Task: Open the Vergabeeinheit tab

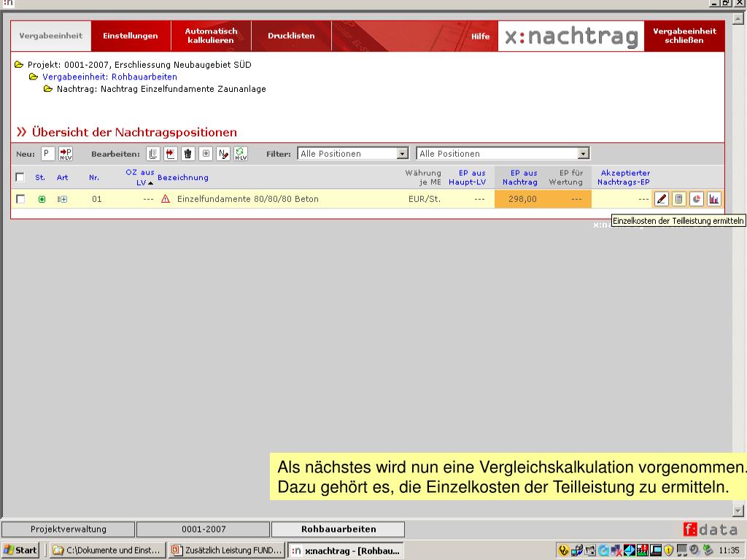Action: coord(51,36)
